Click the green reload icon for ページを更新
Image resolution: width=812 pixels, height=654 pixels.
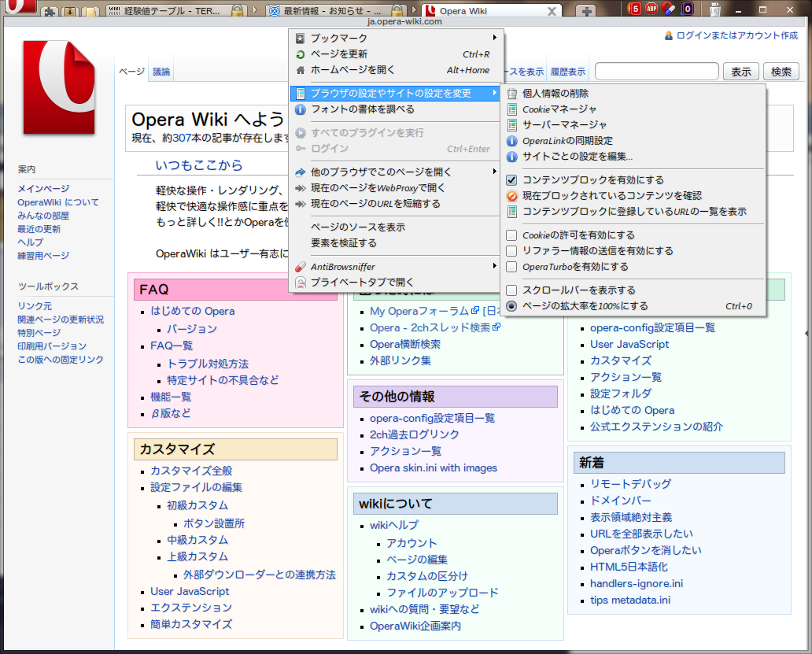301,54
